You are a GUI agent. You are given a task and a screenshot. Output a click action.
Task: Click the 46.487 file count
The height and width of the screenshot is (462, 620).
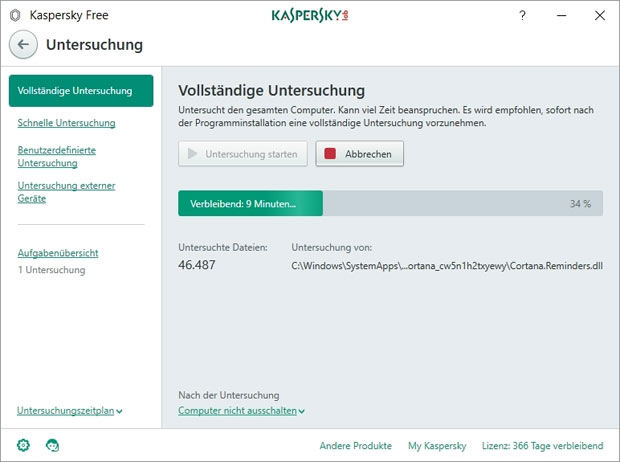[x=197, y=265]
